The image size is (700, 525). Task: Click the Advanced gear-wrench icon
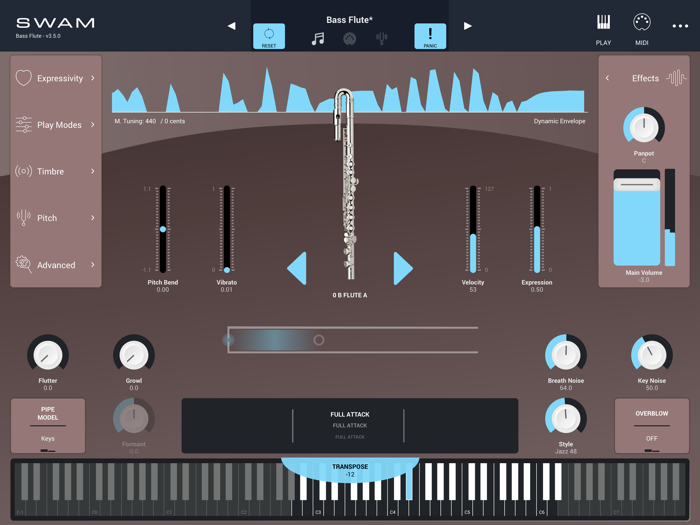[24, 264]
